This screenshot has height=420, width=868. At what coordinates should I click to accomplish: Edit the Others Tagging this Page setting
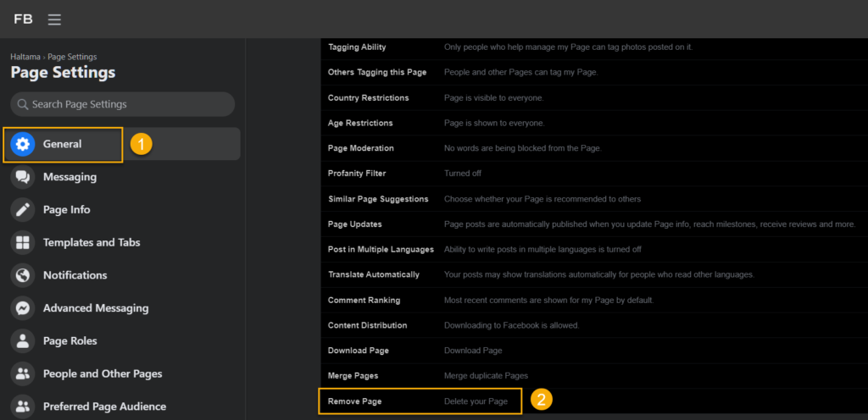pyautogui.click(x=377, y=72)
